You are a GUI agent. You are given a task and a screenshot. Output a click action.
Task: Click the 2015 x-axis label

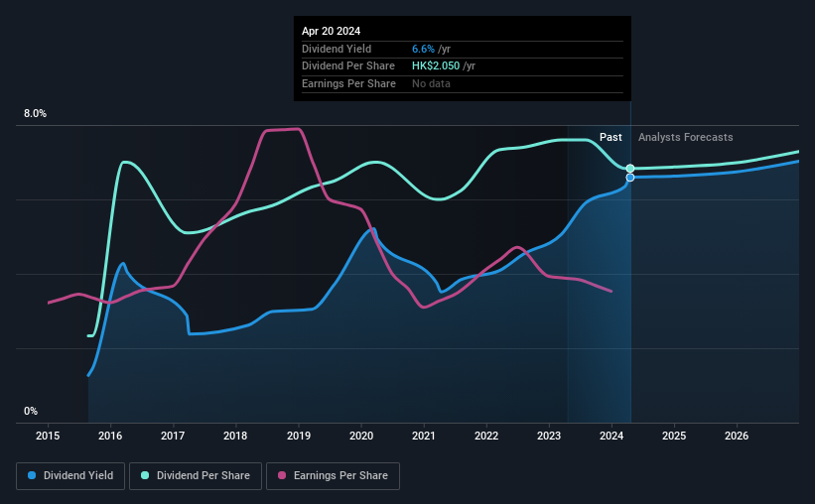coord(48,436)
